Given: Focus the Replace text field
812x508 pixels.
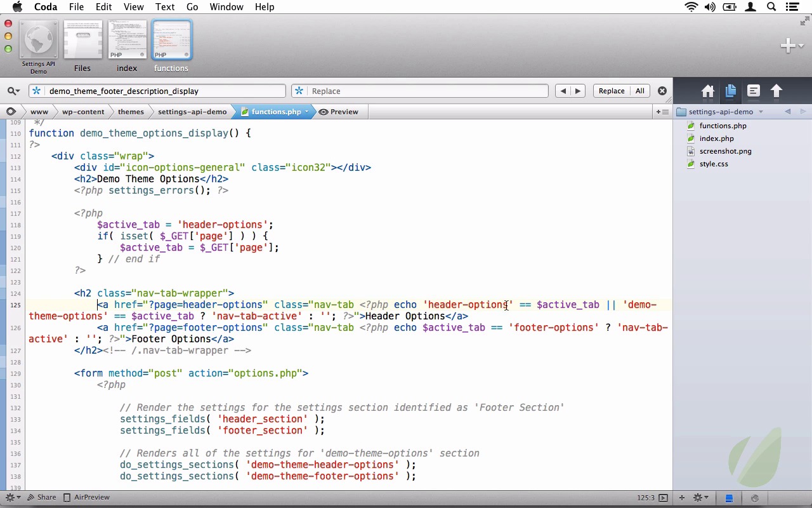Looking at the screenshot, I should coord(420,91).
